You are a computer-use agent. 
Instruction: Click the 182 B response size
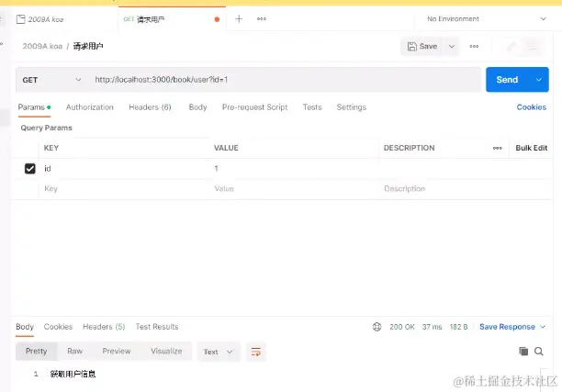pos(458,327)
